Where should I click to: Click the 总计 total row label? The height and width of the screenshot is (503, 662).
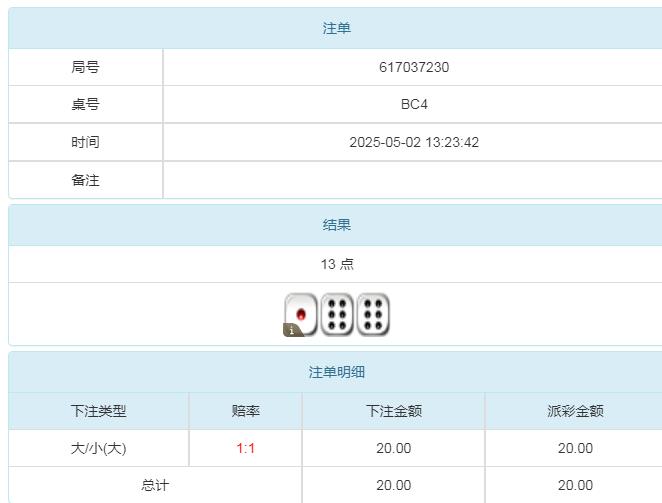pos(155,485)
